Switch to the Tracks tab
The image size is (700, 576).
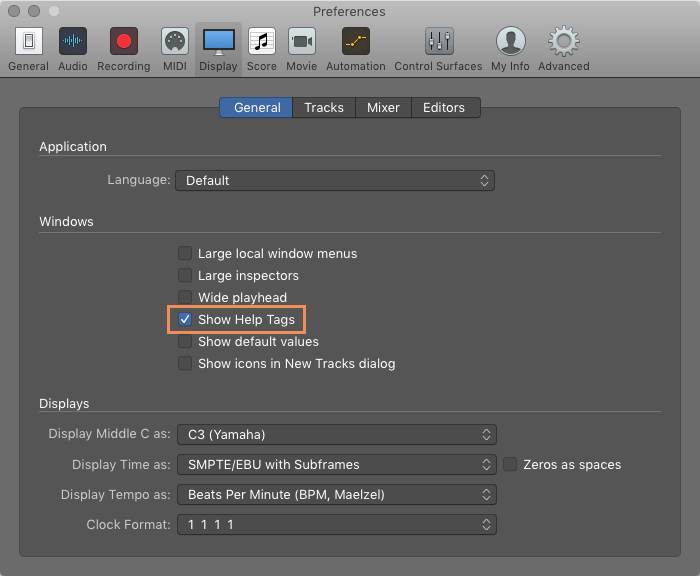pyautogui.click(x=324, y=108)
